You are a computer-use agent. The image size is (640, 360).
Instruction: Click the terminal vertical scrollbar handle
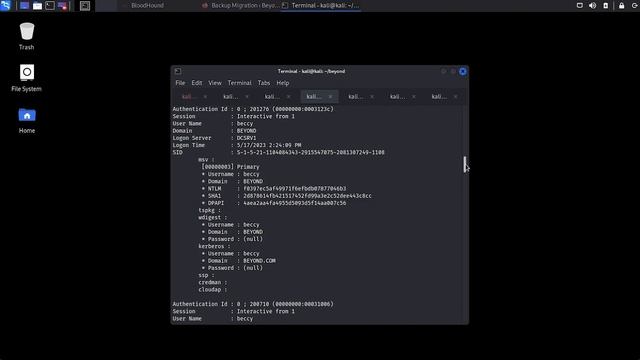click(464, 164)
